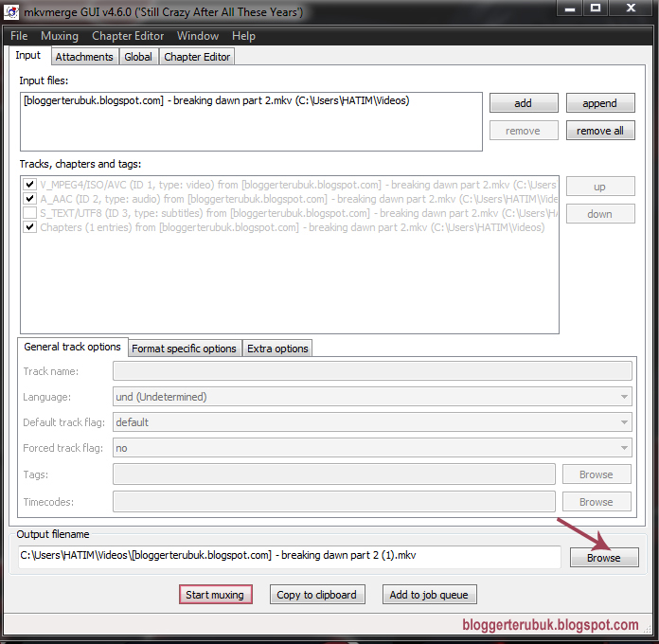Select the Chapters (1 entries) row
659x644 pixels.
(x=292, y=227)
